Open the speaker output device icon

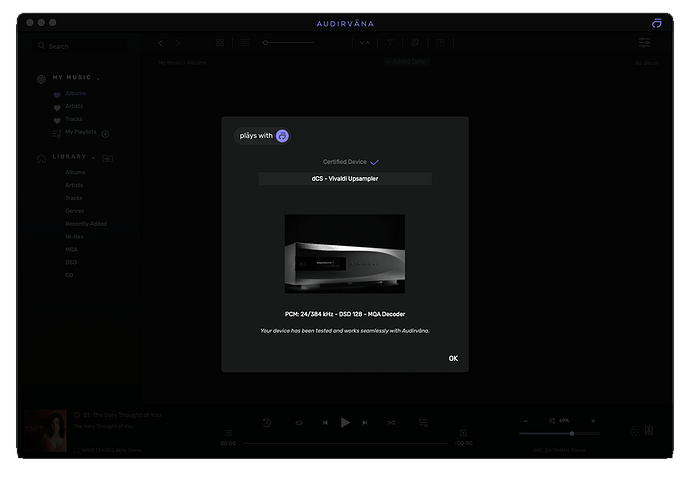pyautogui.click(x=649, y=431)
